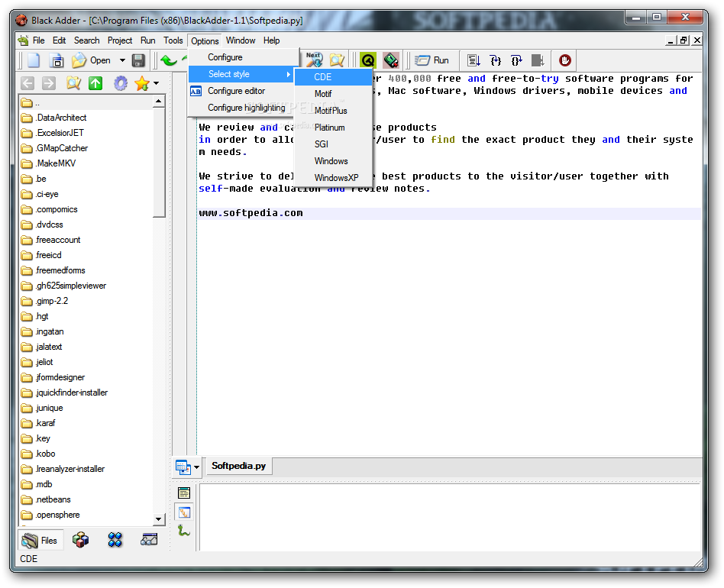This screenshot has height=588, width=724.
Task: Click the file browser back arrow
Action: point(27,83)
